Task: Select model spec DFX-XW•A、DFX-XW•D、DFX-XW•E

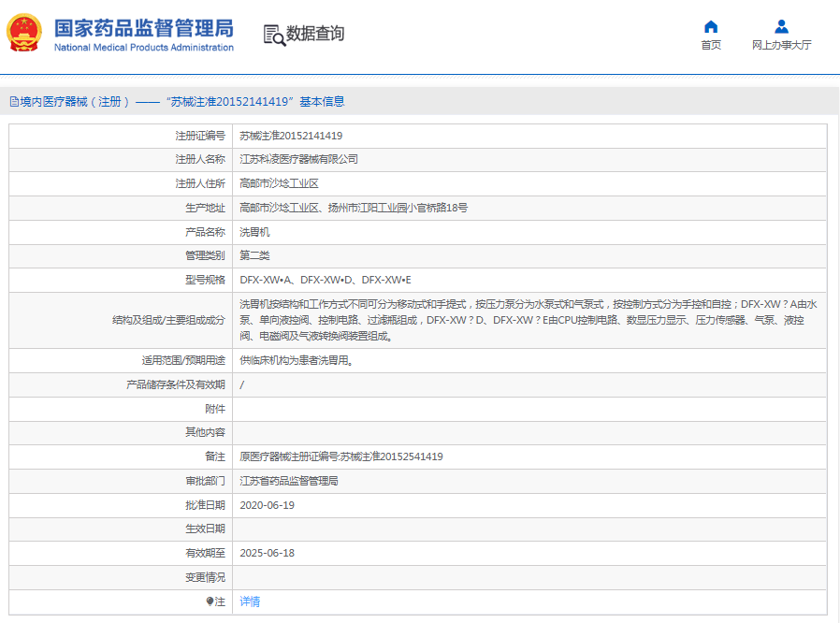Action: click(x=326, y=280)
